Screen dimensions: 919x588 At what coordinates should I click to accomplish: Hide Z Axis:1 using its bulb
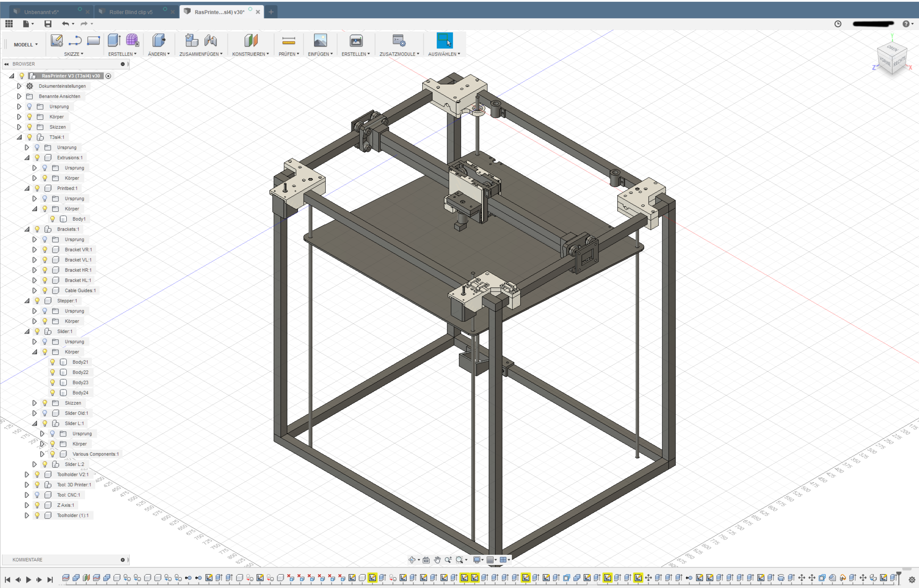[x=37, y=505]
